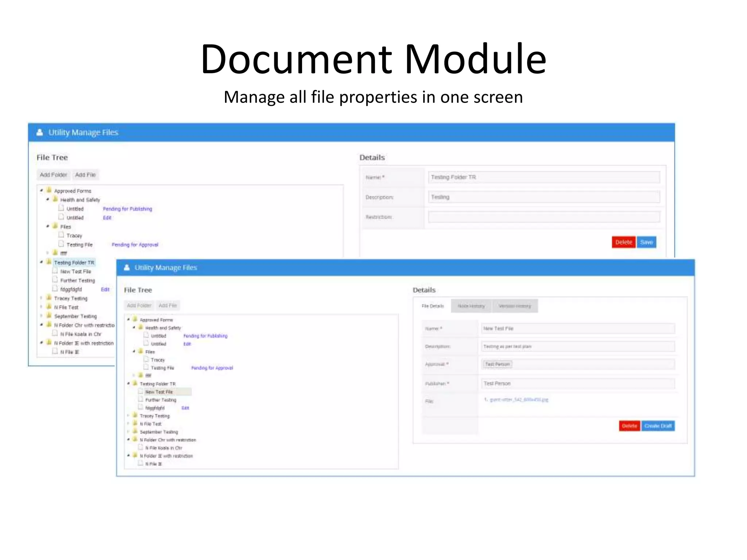Click Add Folder button in back window

(53, 175)
